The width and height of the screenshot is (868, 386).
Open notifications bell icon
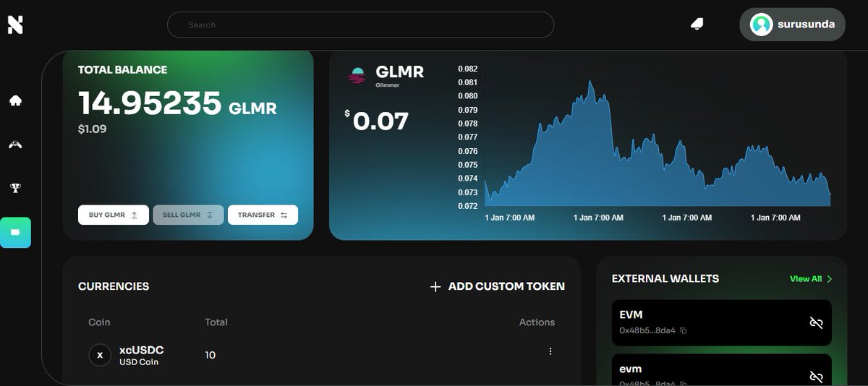(697, 25)
